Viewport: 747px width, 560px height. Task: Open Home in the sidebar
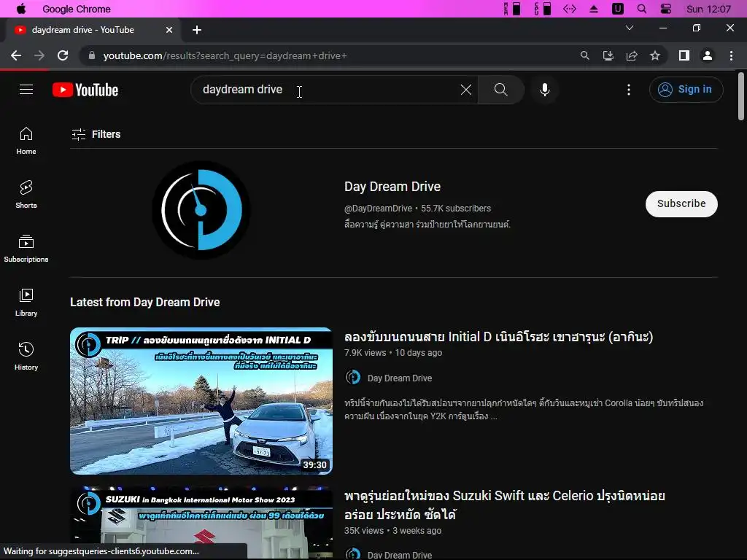pos(26,141)
